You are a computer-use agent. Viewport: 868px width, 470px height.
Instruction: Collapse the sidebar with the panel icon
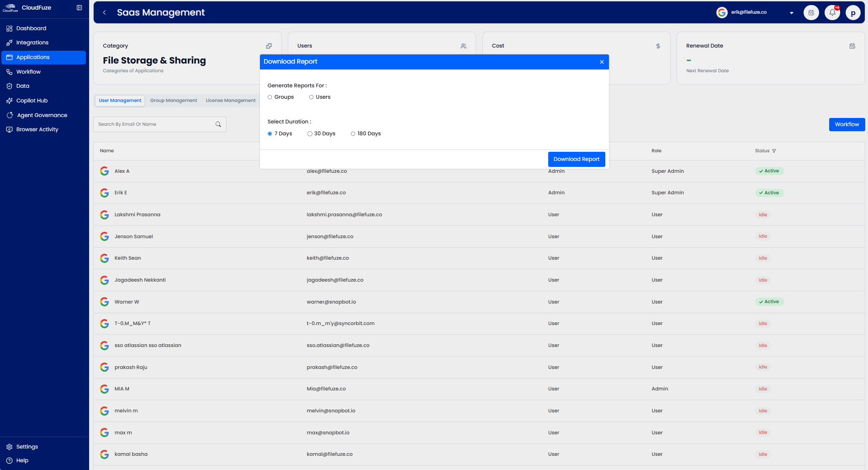(79, 8)
